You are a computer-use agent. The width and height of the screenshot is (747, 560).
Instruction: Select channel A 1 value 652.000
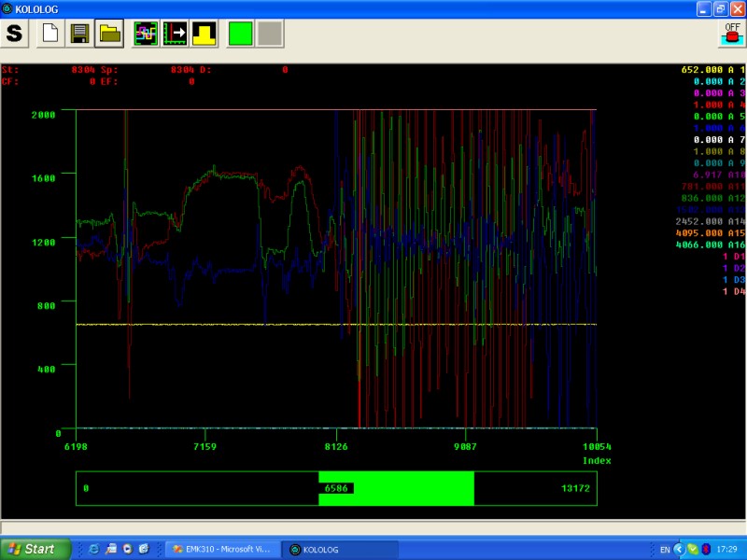tap(712, 69)
